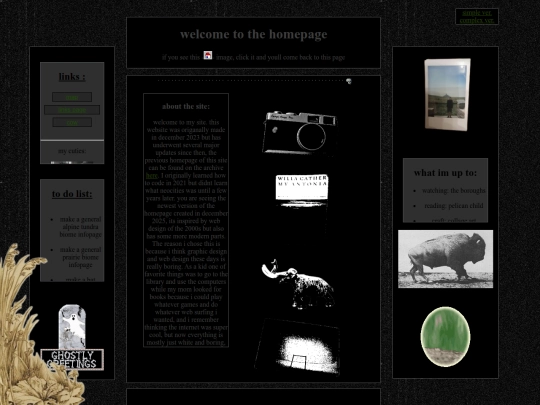Click the 'about the site:' heading
Image resolution: width=540 pixels, height=405 pixels.
186,106
